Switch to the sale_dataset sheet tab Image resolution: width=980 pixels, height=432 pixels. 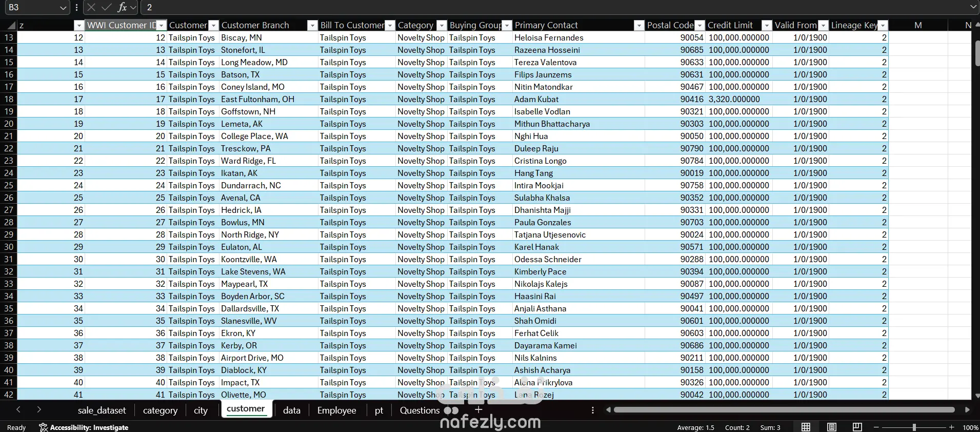[102, 410]
